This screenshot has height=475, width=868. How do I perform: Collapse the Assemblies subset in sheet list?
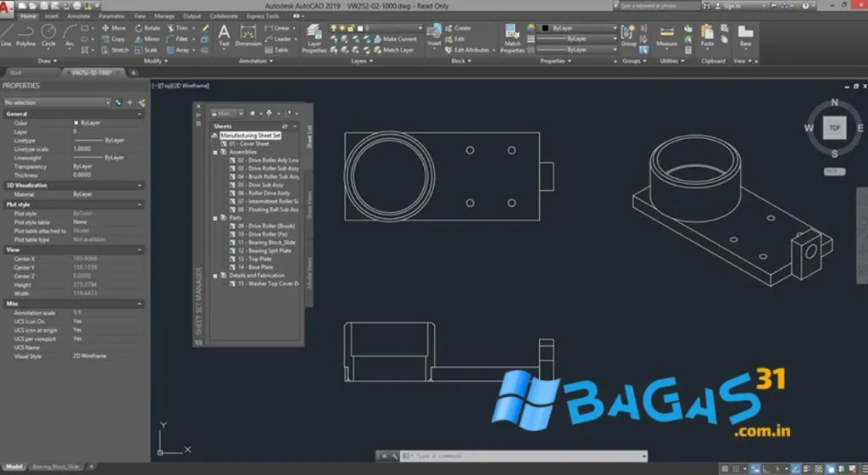215,152
